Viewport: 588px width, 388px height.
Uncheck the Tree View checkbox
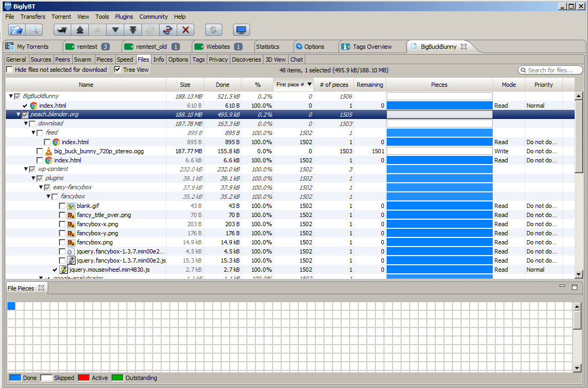(x=118, y=70)
